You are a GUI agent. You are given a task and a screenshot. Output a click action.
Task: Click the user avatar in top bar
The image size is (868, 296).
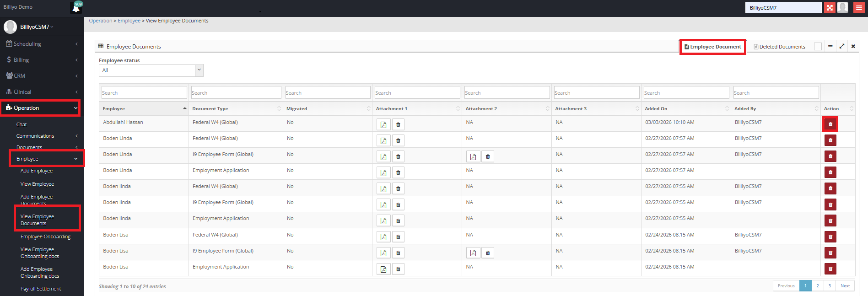point(843,8)
